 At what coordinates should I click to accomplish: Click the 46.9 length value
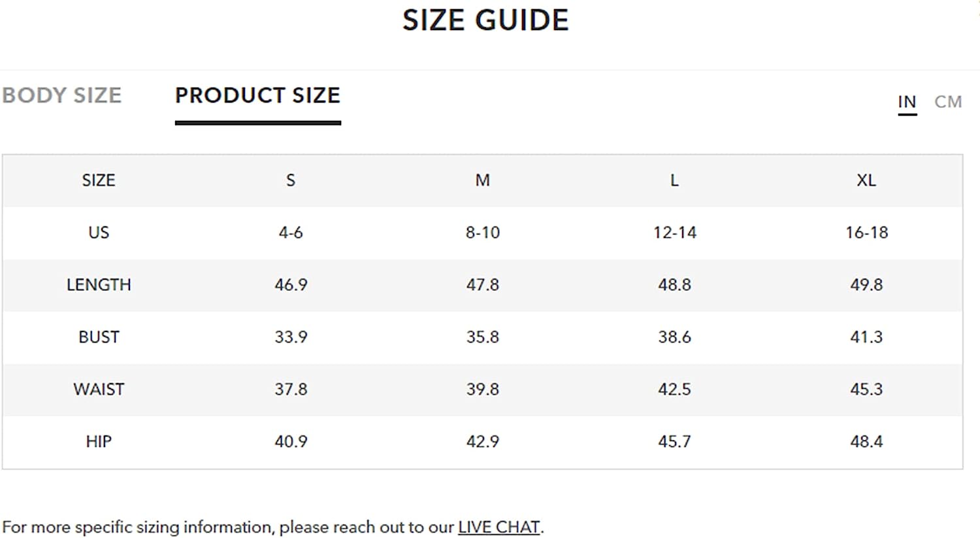pos(291,285)
